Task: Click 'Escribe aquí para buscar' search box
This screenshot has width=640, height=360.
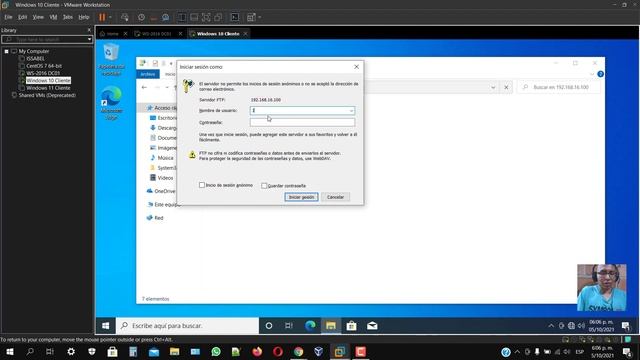Action: 188,326
